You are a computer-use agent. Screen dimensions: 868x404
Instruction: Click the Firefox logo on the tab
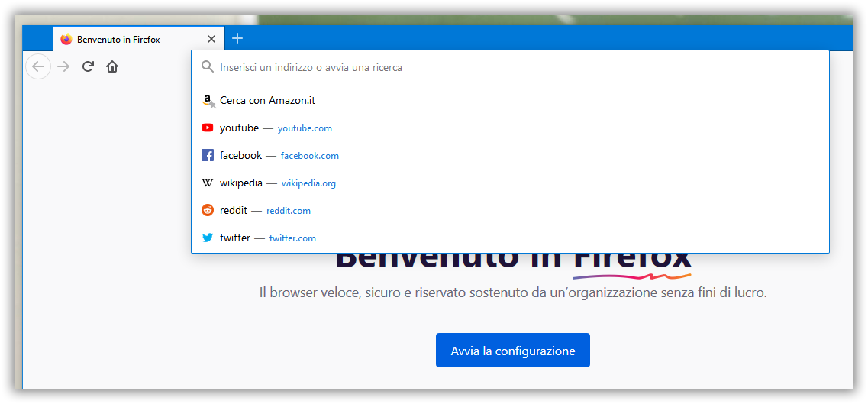66,39
